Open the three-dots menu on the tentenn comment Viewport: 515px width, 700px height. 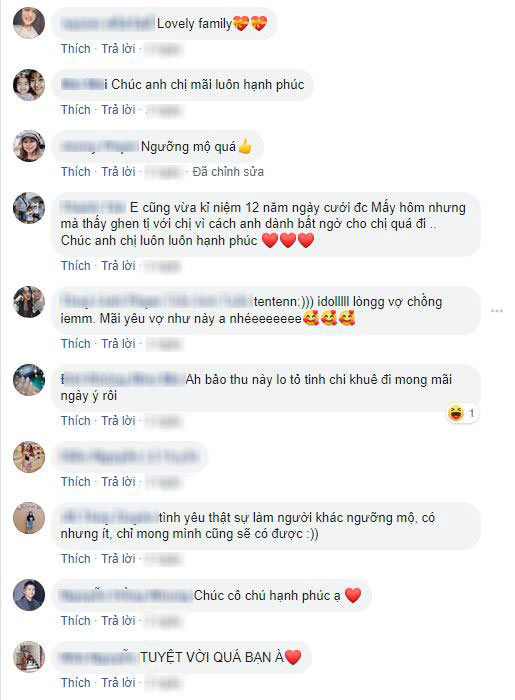[x=496, y=311]
